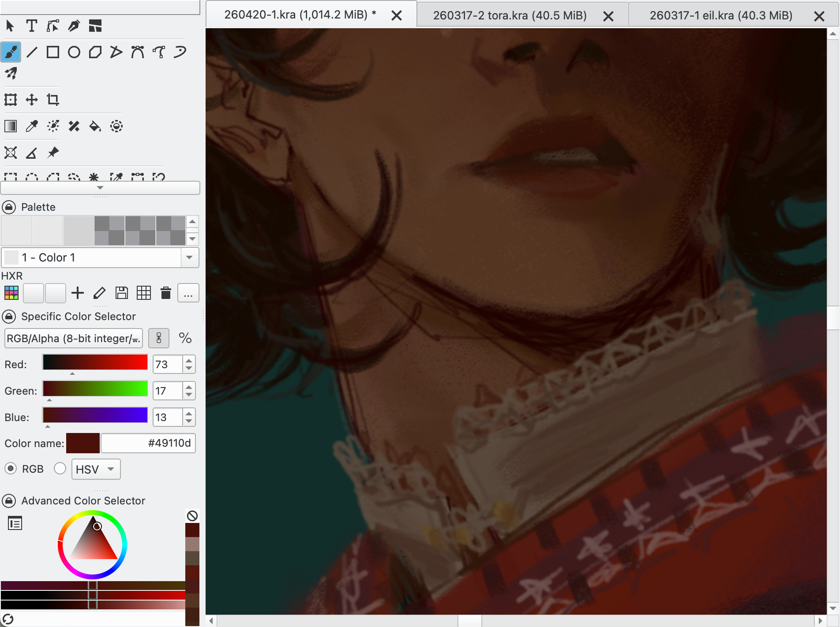Open the '1 - Color 1' dropdown
This screenshot has width=840, height=627.
[100, 258]
